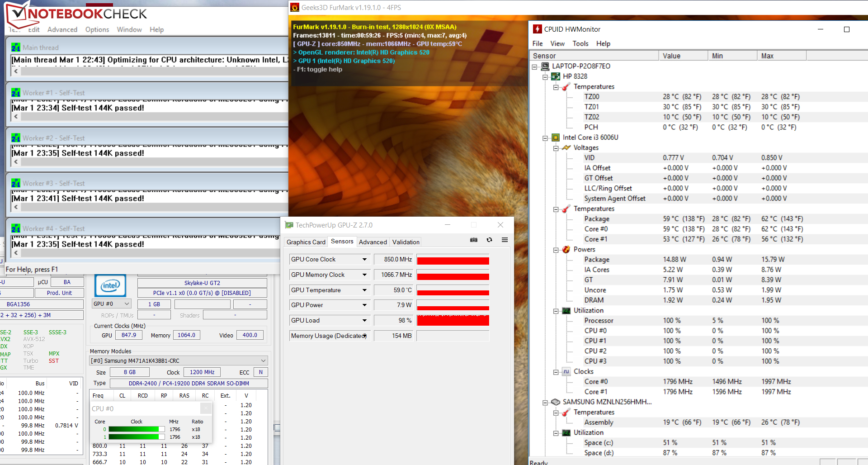The width and height of the screenshot is (868, 465).
Task: Click the thermometer icon under Intel Core i3
Action: tap(566, 209)
